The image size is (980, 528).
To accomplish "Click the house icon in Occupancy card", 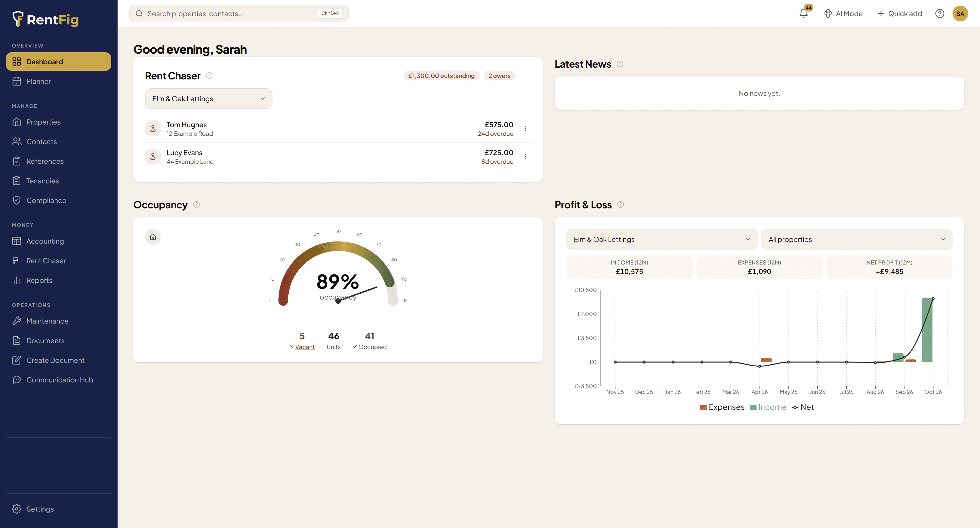I will coord(153,237).
